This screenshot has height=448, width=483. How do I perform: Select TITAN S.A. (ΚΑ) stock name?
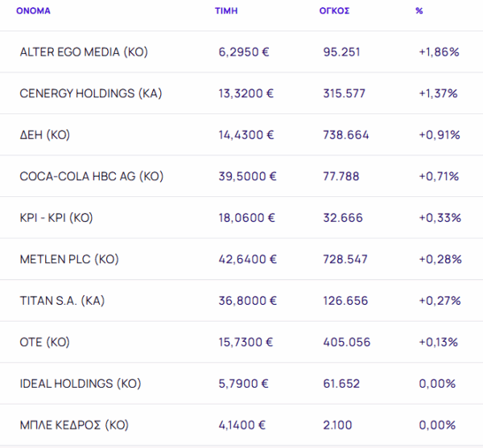pos(62,301)
